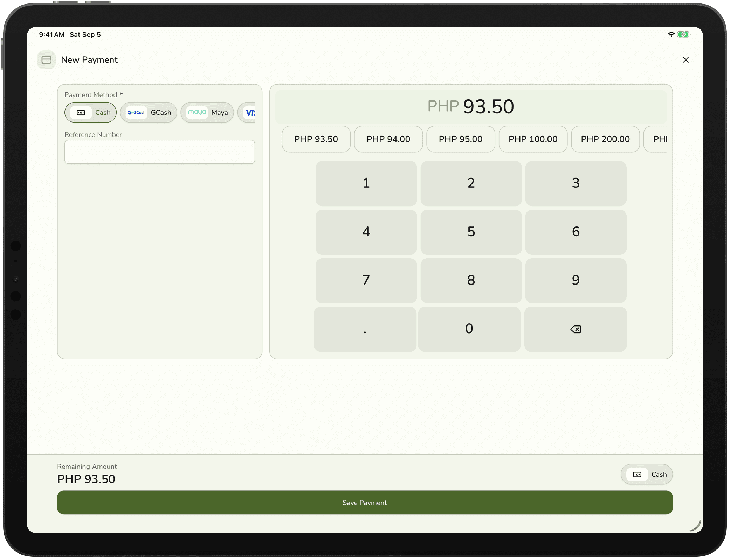Select the Visa payment method chip
Screen dimensions: 730x560
pyautogui.click(x=247, y=112)
